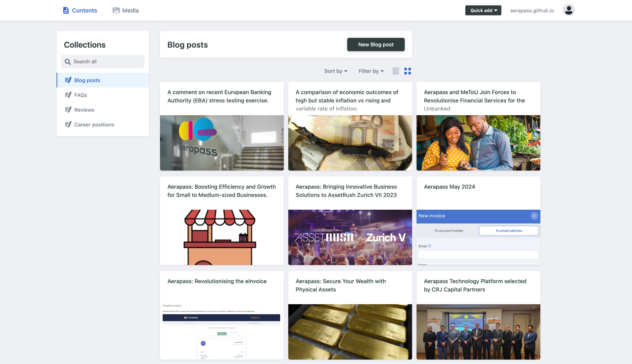Select FAQs collection
The image size is (632, 364).
[103, 95]
